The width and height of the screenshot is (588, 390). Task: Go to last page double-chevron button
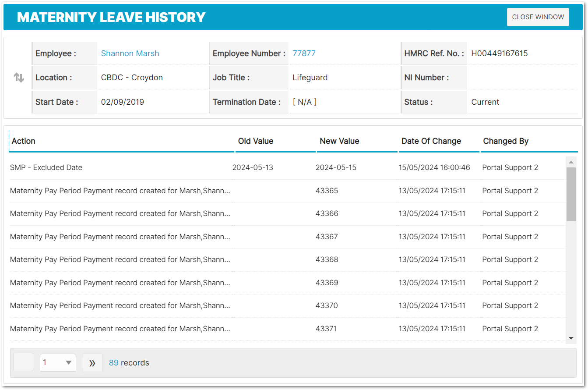pos(92,363)
